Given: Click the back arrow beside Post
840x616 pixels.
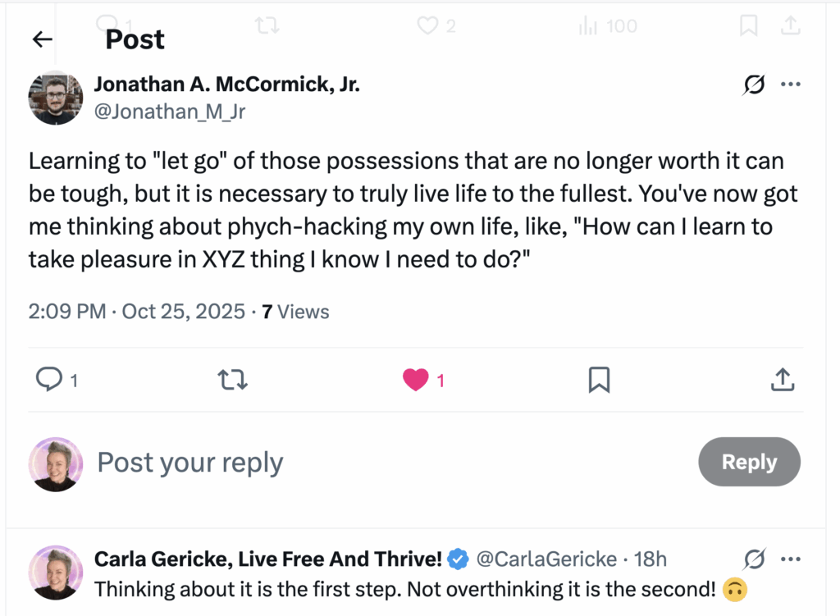Looking at the screenshot, I should tap(42, 39).
